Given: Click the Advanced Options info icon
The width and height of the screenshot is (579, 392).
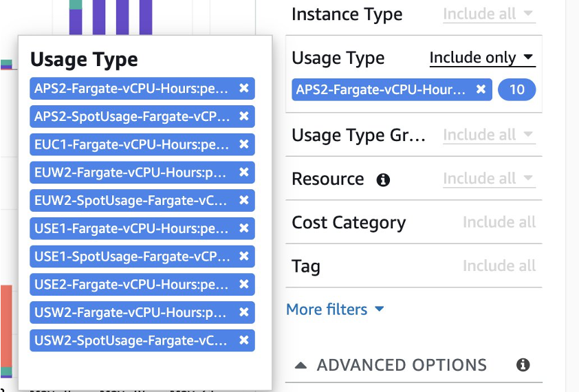Looking at the screenshot, I should (523, 365).
